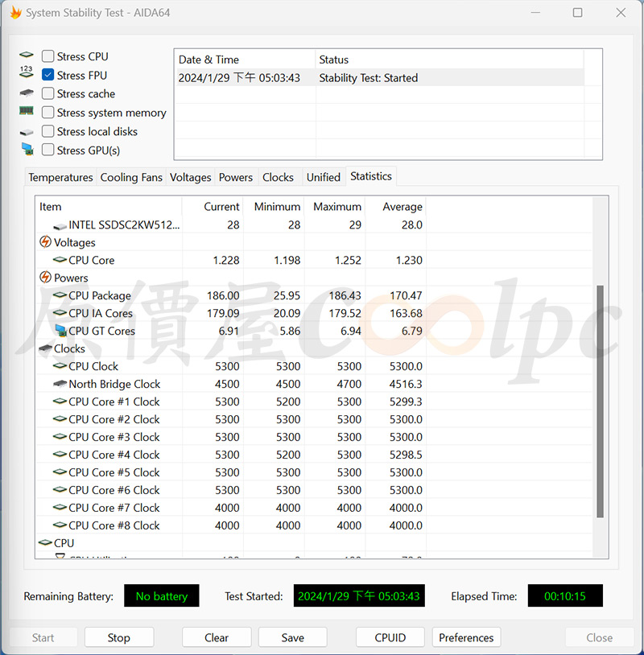Click the No battery indicator

(161, 595)
